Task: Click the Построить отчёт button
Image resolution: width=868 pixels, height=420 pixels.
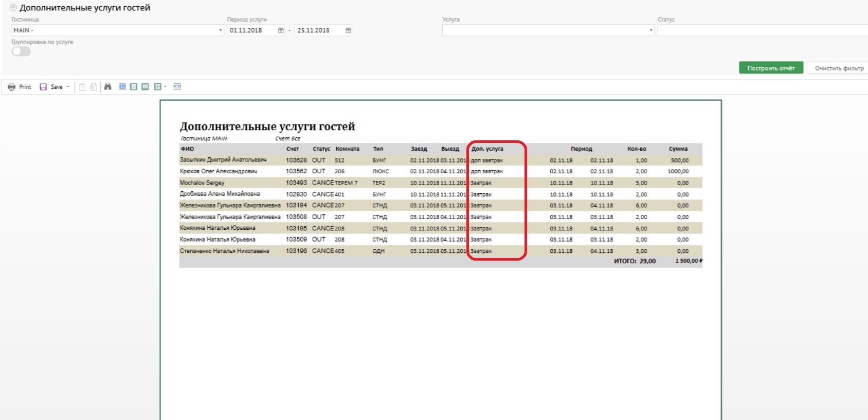Action: click(x=771, y=68)
